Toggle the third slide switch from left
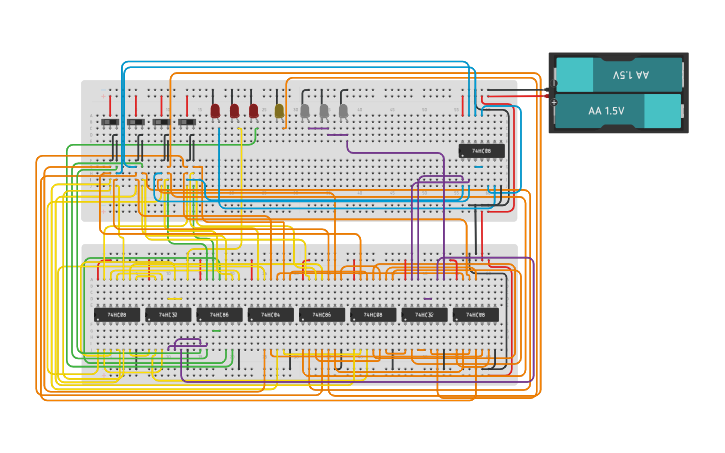The image size is (725, 453). (x=161, y=122)
